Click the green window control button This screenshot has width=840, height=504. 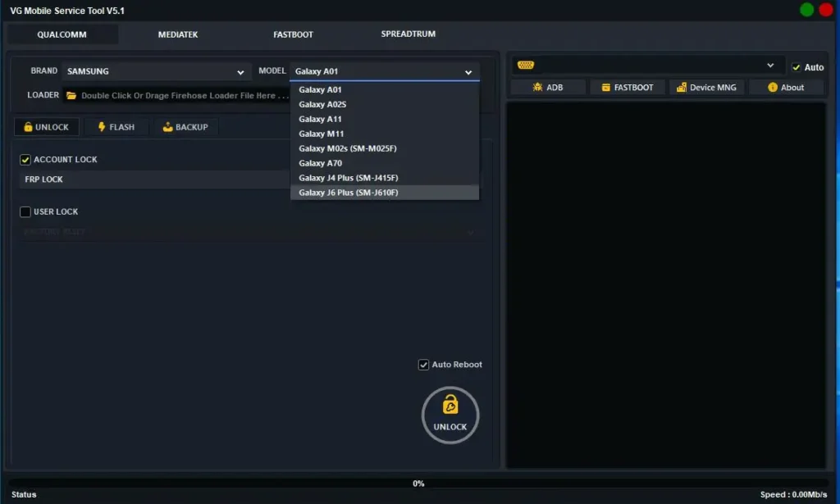point(806,10)
